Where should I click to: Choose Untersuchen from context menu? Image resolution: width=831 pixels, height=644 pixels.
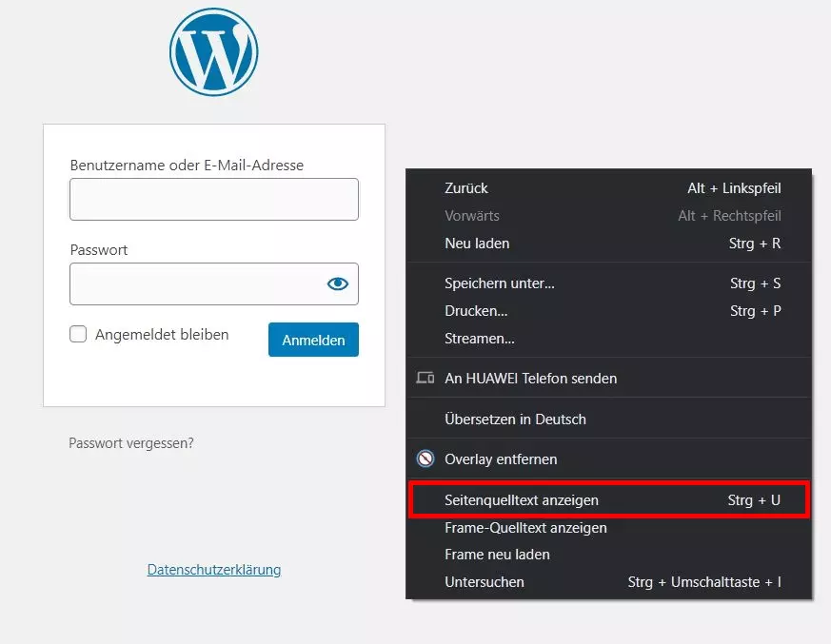[x=608, y=582]
